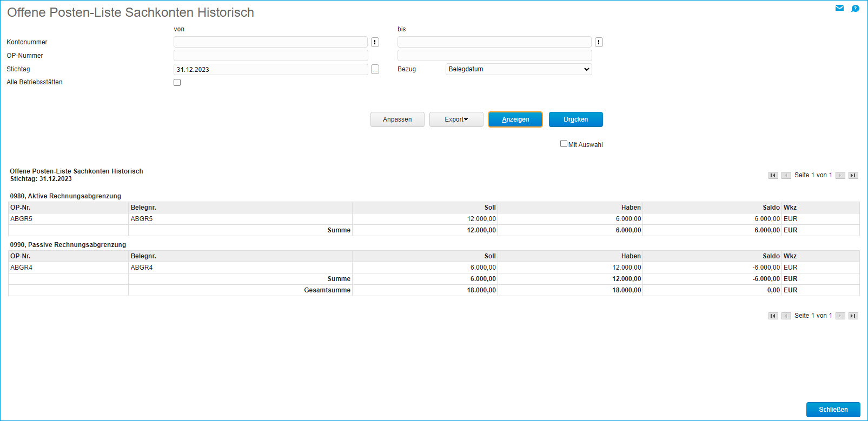Enable the Alle Betriebsstätten checkbox
Image resolution: width=868 pixels, height=421 pixels.
(177, 83)
